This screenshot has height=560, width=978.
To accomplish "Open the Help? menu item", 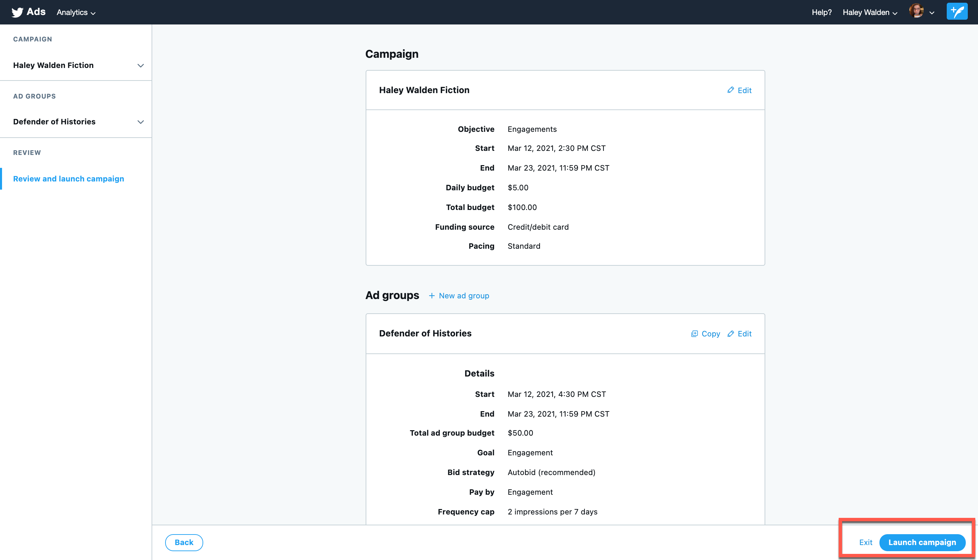I will click(x=821, y=12).
